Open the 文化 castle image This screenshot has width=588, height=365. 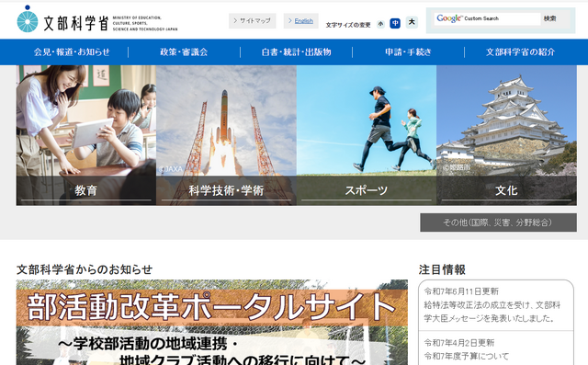click(x=506, y=135)
